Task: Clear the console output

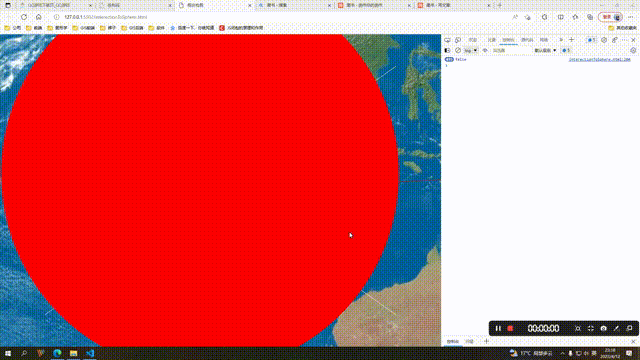Action: coord(458,51)
